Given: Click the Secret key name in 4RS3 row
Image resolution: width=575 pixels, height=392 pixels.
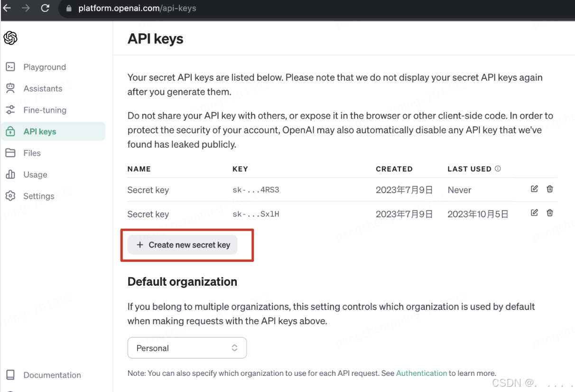Looking at the screenshot, I should 148,190.
